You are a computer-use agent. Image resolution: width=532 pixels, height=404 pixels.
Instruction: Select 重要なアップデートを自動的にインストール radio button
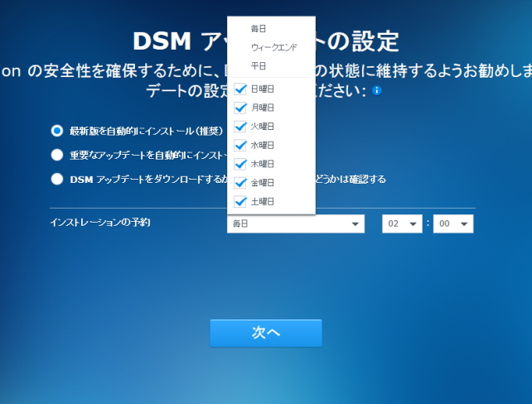click(57, 155)
